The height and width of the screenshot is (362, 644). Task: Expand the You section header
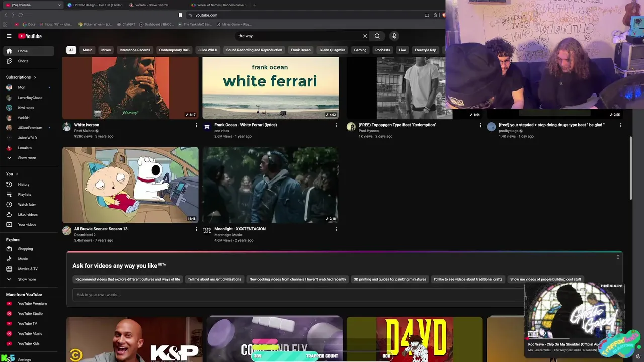[12, 174]
